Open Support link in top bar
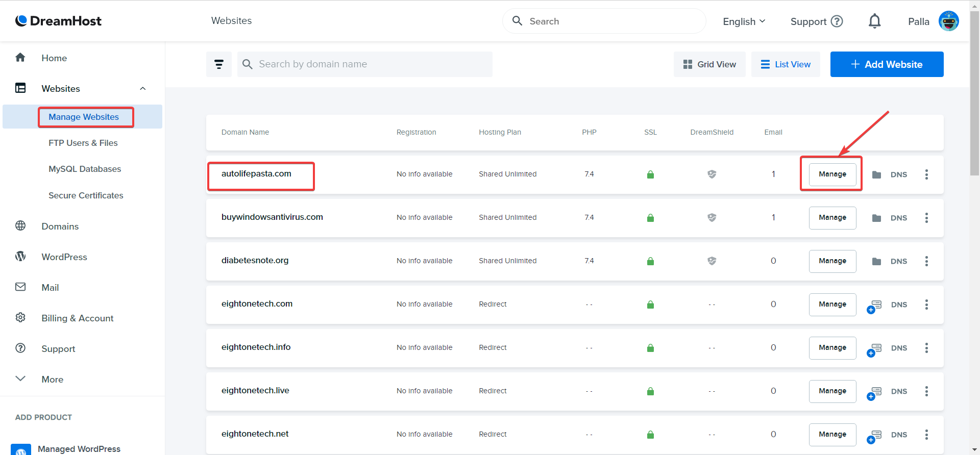This screenshot has height=455, width=980. point(817,21)
